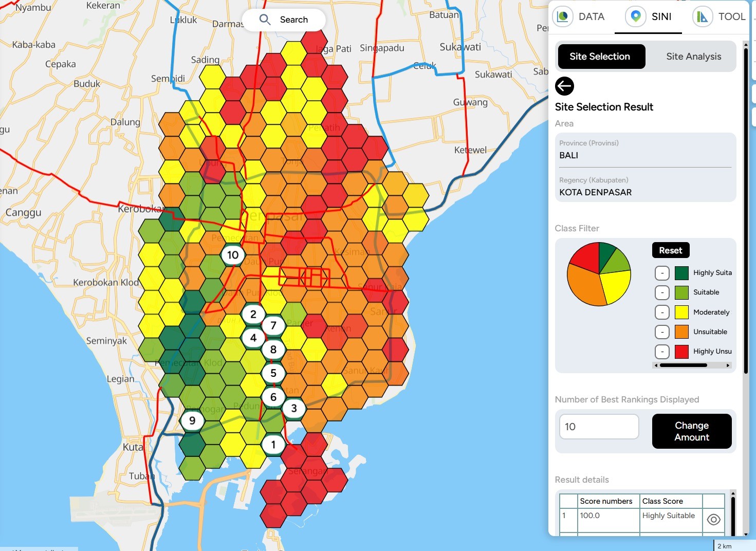Click the back arrow above Site Selection Result
Screen dimensions: 756x551
coord(564,86)
